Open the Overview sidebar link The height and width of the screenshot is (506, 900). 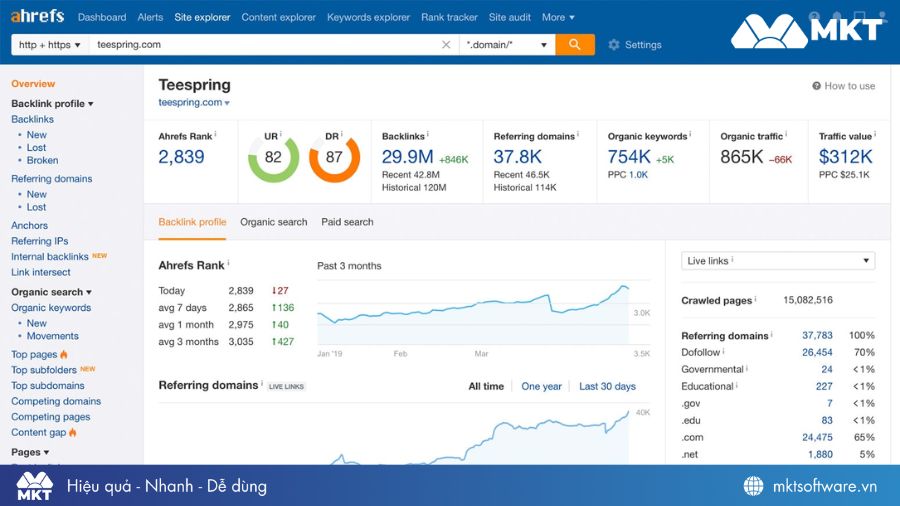[33, 83]
